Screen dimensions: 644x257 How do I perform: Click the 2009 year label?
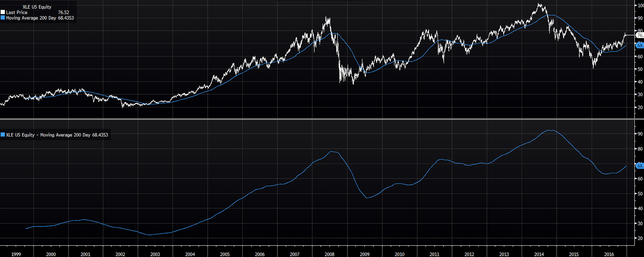tap(365, 254)
